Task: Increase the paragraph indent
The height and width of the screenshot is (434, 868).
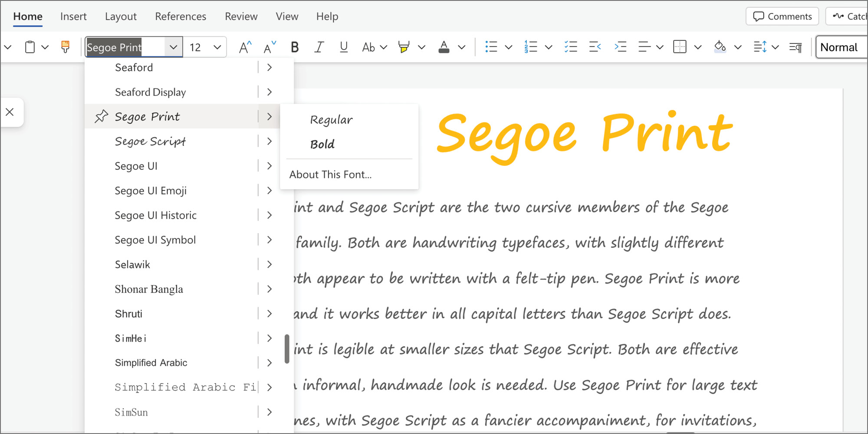Action: click(x=621, y=47)
